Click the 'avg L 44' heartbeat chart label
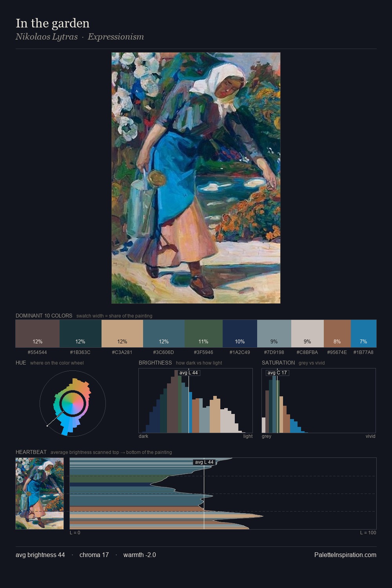 (204, 462)
